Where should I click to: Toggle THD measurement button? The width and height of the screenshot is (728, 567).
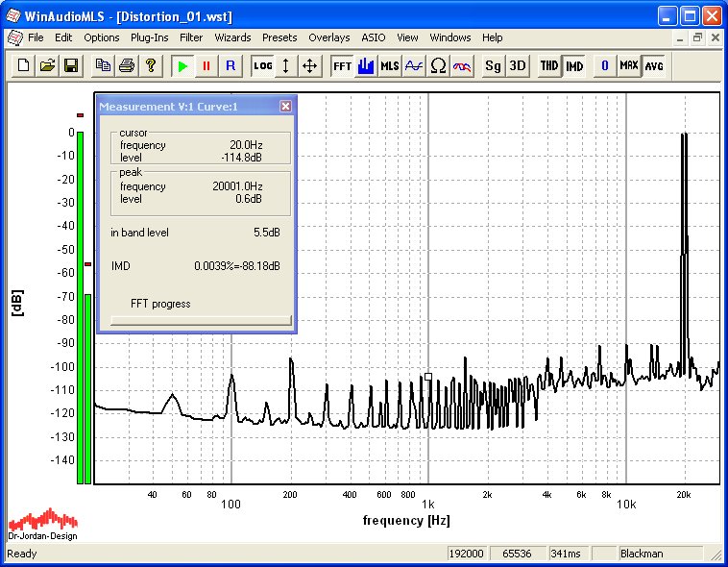[x=549, y=66]
